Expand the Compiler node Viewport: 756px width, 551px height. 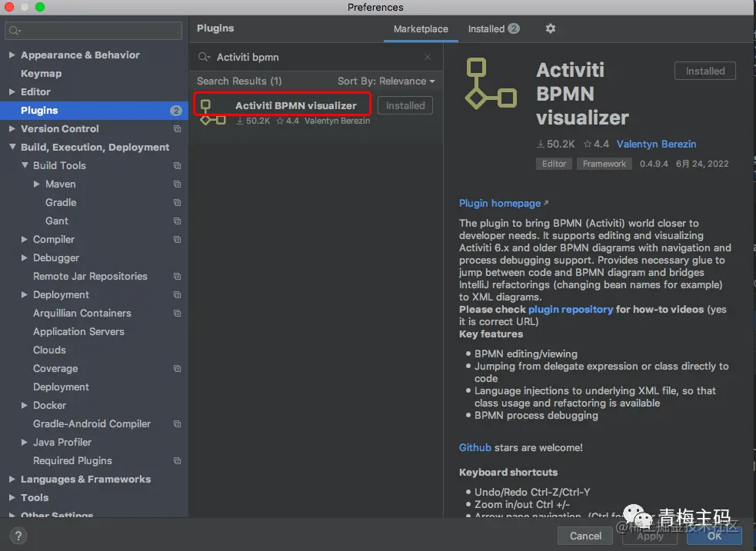click(x=25, y=239)
